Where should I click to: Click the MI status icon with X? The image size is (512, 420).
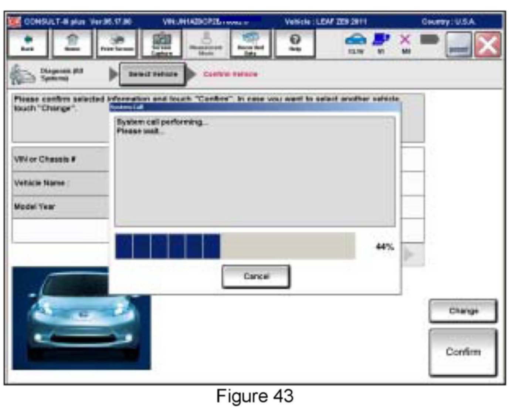pyautogui.click(x=406, y=43)
